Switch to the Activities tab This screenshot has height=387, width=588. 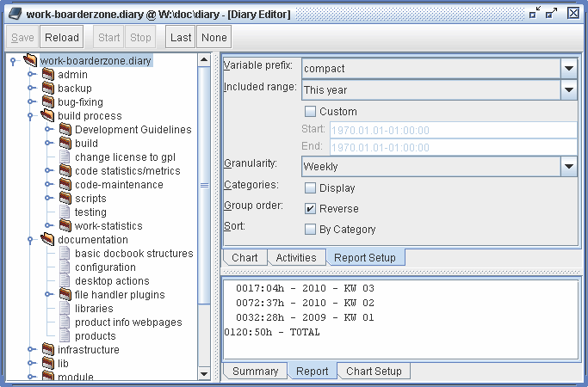pos(296,258)
